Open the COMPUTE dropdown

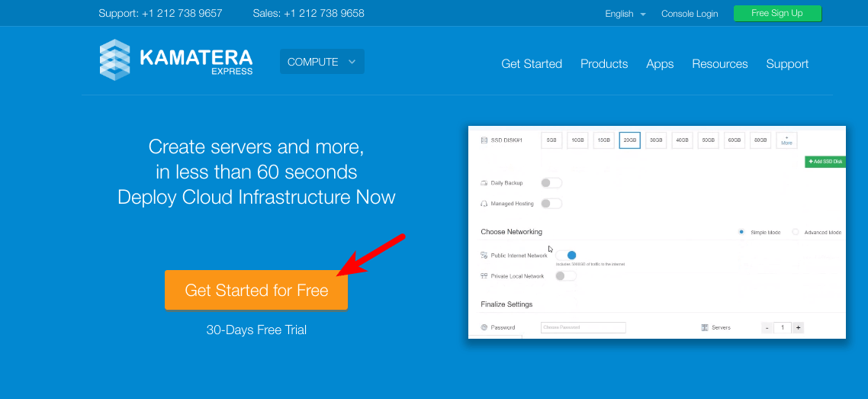click(322, 62)
